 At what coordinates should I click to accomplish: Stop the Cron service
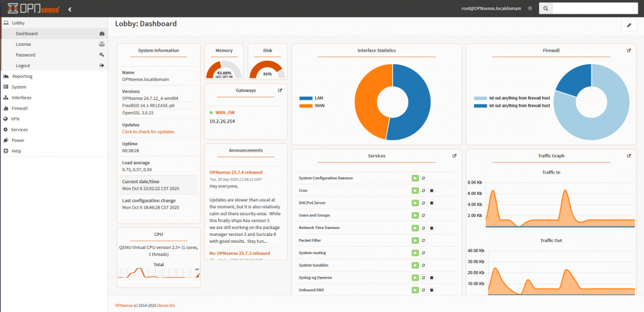pyautogui.click(x=431, y=191)
